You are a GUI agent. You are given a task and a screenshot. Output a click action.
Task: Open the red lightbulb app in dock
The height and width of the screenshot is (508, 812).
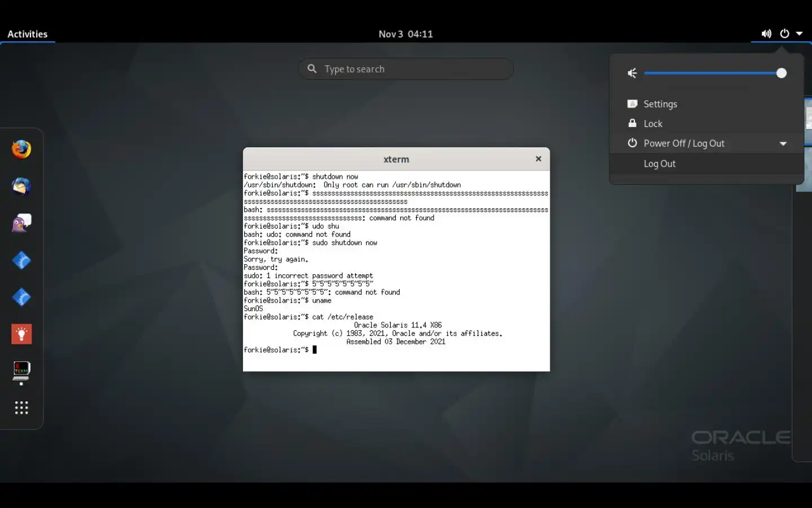(x=21, y=334)
